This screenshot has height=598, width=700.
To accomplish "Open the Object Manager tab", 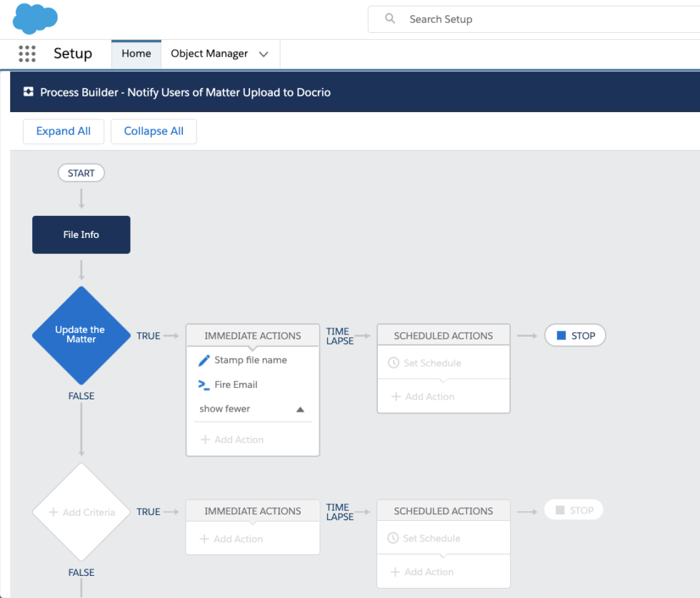I will click(208, 54).
